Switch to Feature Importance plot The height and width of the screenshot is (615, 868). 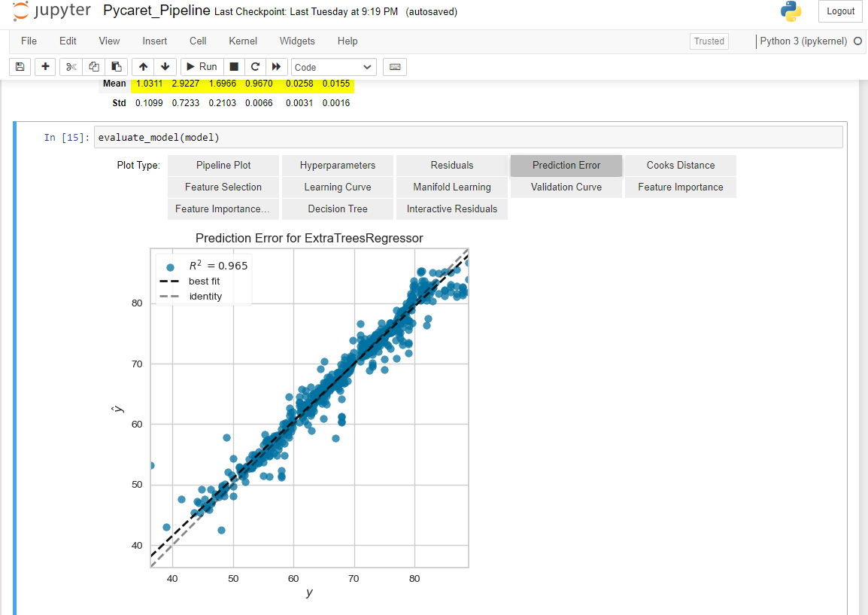tap(680, 187)
